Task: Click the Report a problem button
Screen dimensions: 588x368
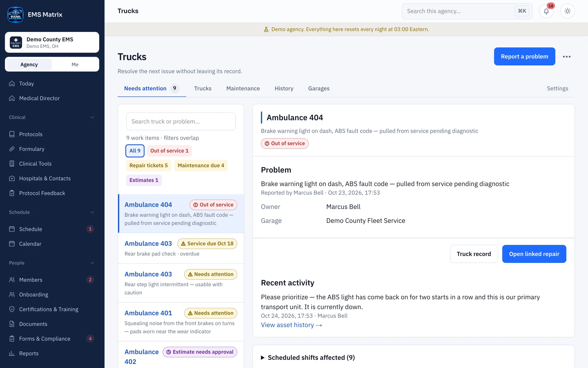Action: (x=524, y=56)
